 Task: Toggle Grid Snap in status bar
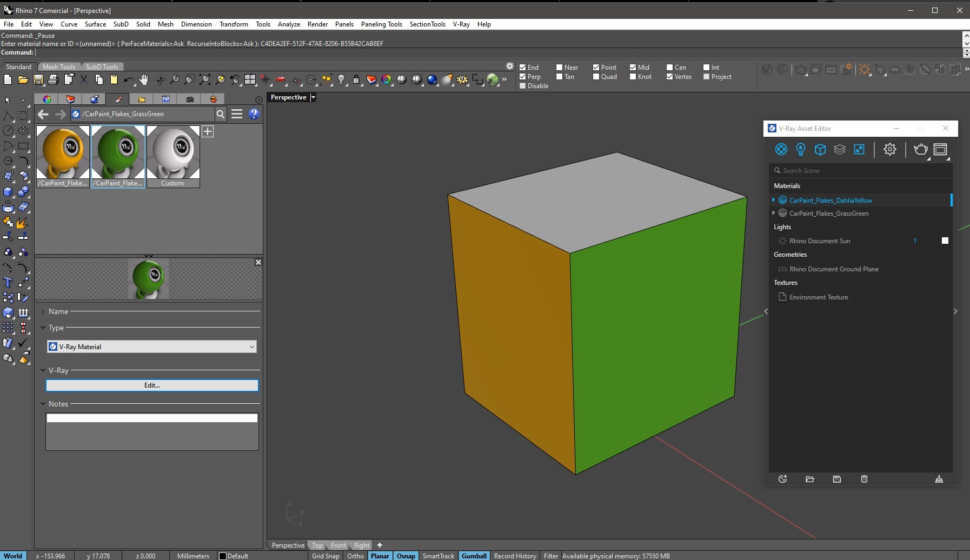coord(325,556)
